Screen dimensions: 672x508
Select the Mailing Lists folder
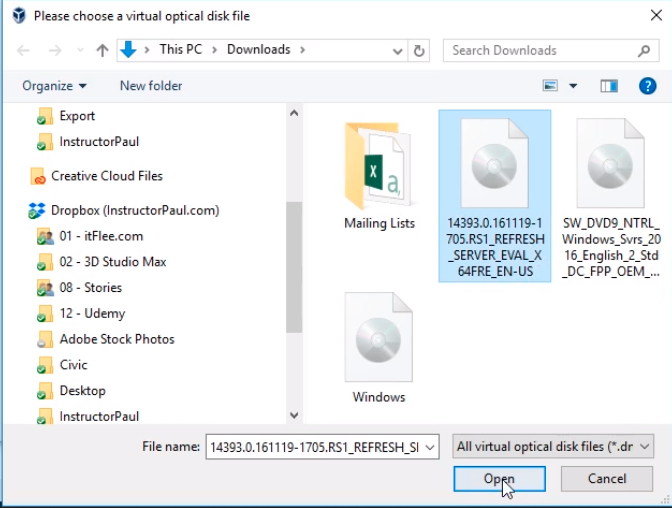coord(379,175)
